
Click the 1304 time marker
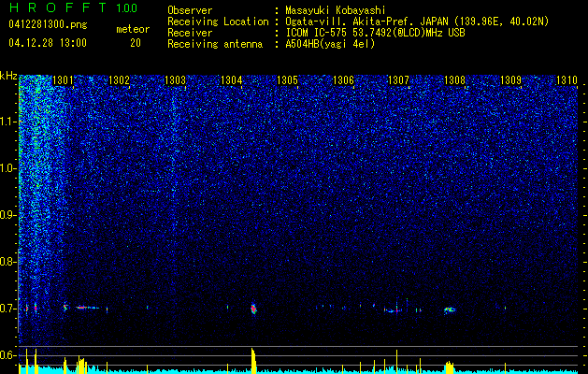point(232,79)
